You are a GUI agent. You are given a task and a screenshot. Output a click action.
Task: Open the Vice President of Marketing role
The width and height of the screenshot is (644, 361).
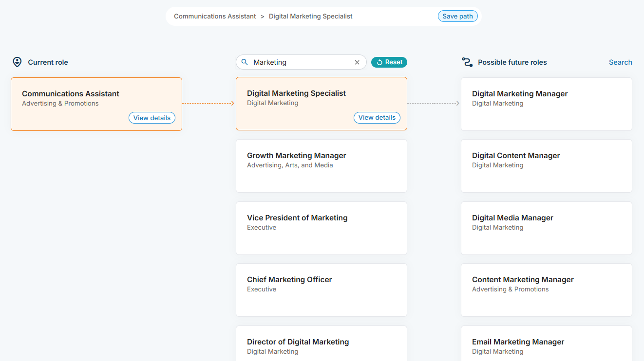point(321,228)
